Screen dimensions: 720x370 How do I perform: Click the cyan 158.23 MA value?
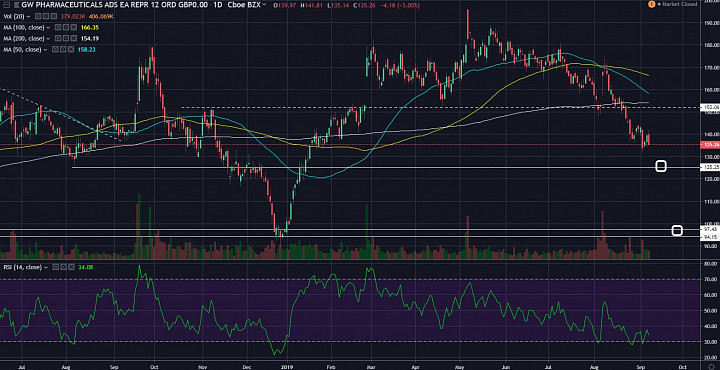(x=87, y=50)
